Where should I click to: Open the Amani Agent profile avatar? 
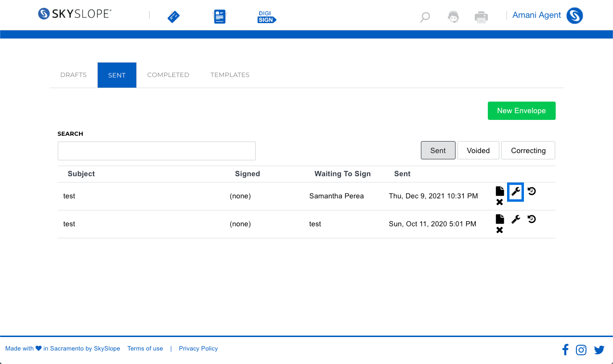(x=574, y=15)
